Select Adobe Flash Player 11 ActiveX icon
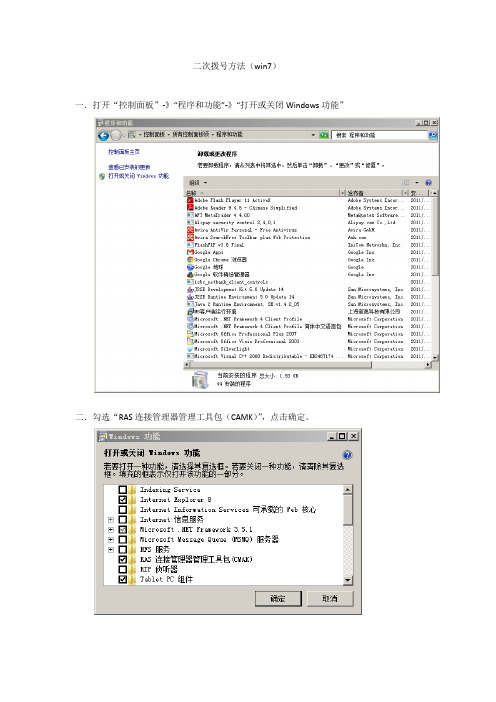Screen dimensions: 496x702 coord(190,200)
